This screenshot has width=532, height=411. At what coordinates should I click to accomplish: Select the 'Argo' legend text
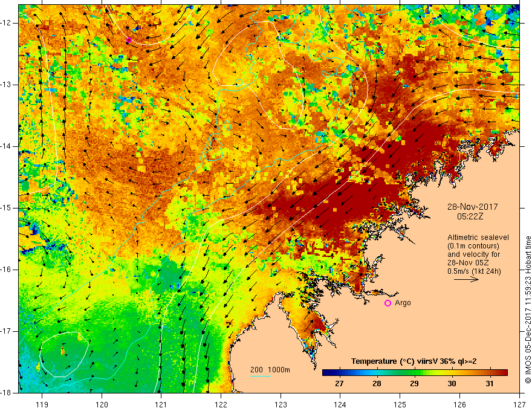click(x=403, y=303)
